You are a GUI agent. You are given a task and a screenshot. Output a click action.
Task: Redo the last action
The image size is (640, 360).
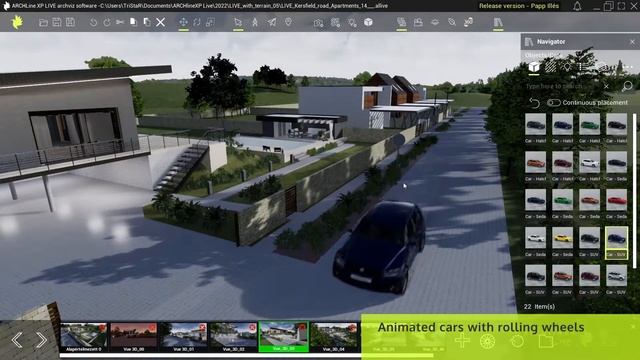click(x=107, y=22)
